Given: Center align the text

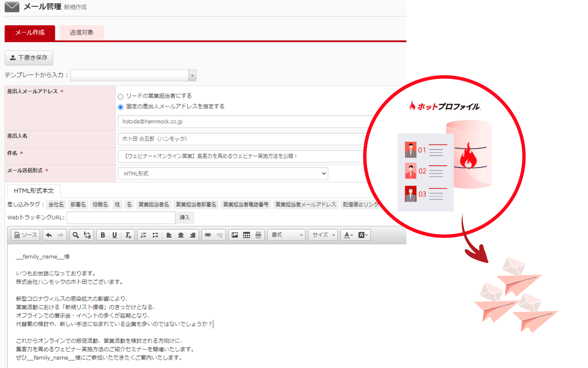Looking at the screenshot, I should click(181, 235).
